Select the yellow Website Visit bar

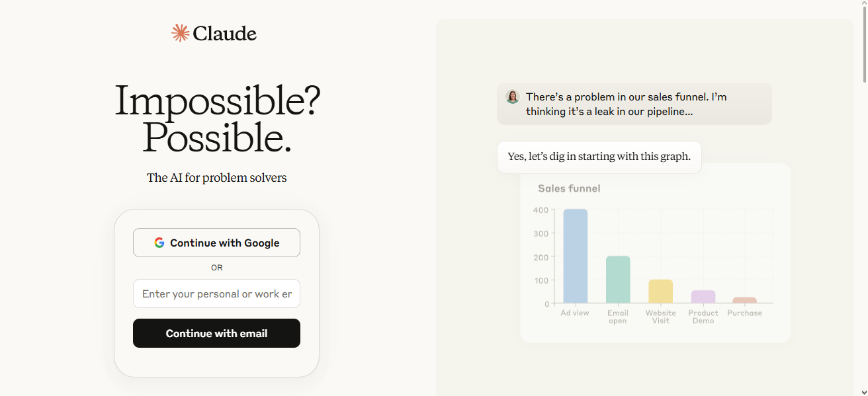[x=660, y=292]
